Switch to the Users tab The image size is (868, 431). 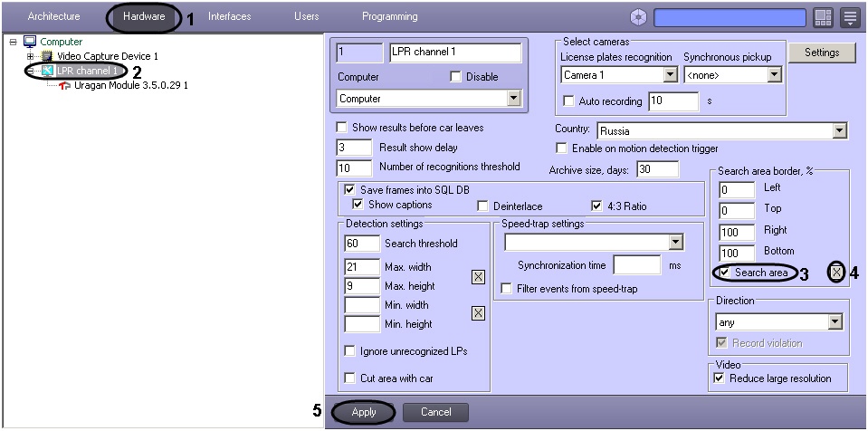pyautogui.click(x=306, y=16)
